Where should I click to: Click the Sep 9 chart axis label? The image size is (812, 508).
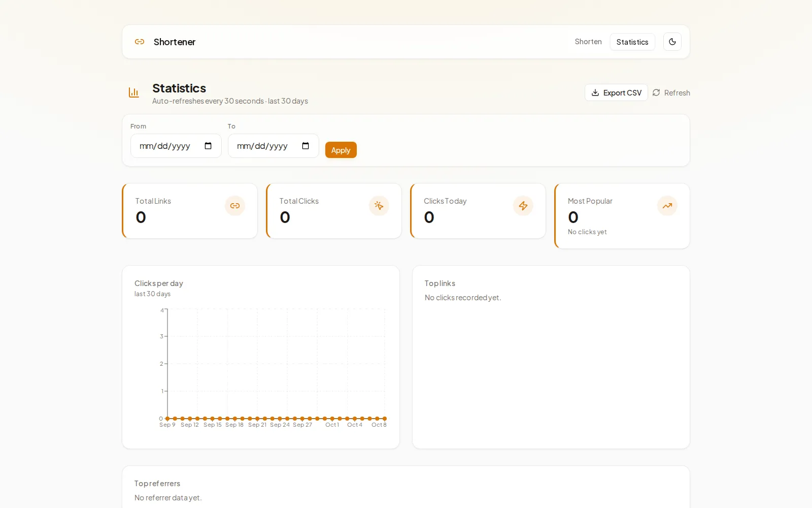tap(167, 425)
